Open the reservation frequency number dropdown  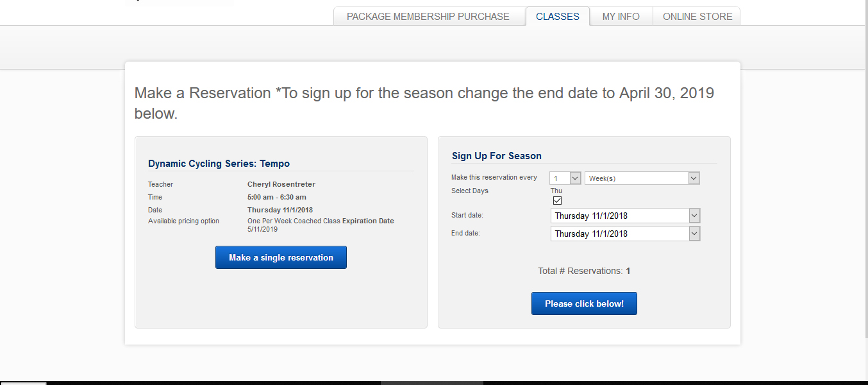565,178
